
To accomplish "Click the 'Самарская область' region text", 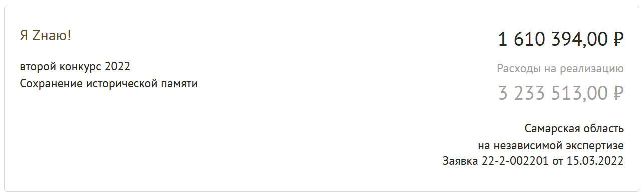I will coord(574,129).
